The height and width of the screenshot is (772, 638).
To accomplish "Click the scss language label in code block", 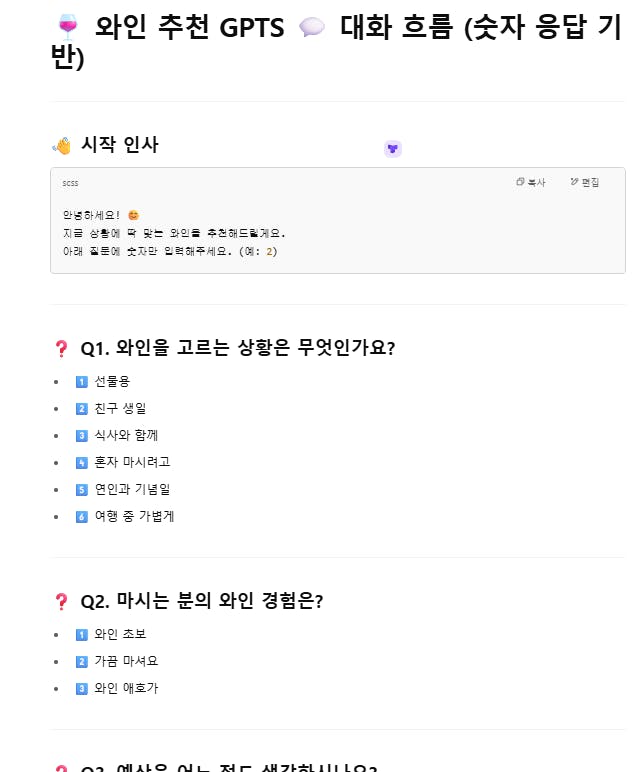I will click(x=70, y=183).
